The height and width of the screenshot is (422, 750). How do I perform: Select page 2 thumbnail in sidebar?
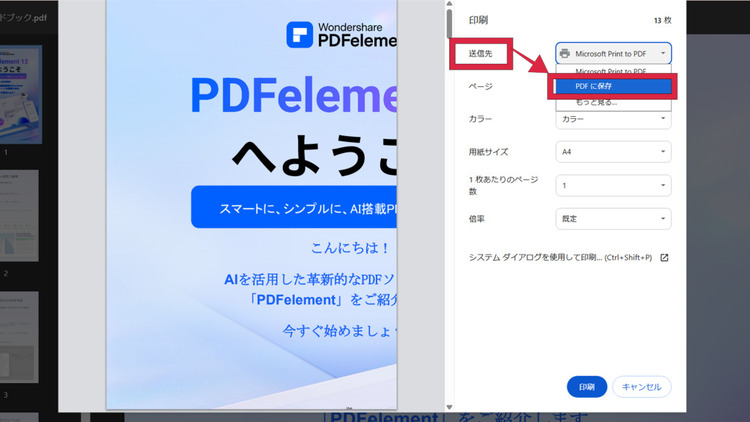coord(19,216)
